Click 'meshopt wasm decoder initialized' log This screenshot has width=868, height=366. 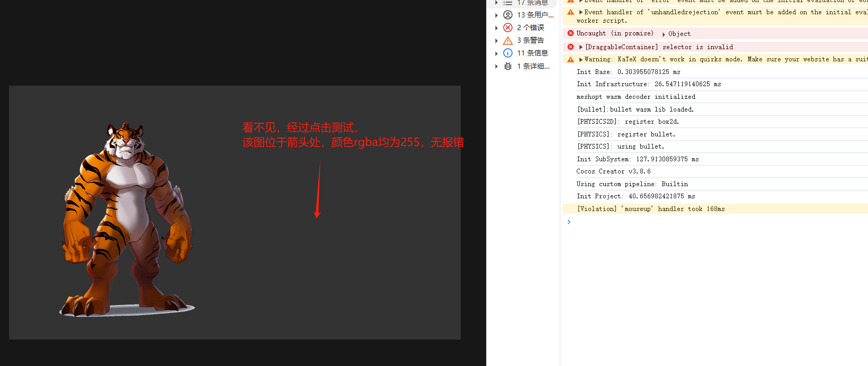point(636,97)
